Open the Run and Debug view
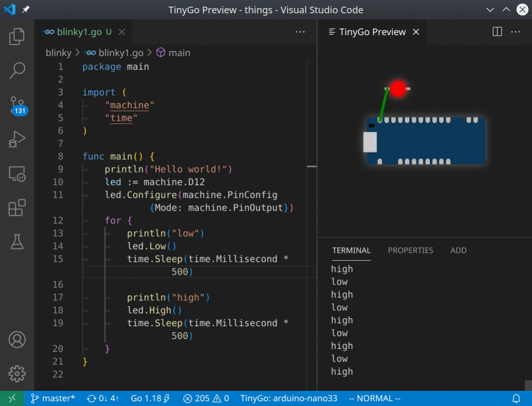Viewport: 532px width, 406px height. point(18,139)
